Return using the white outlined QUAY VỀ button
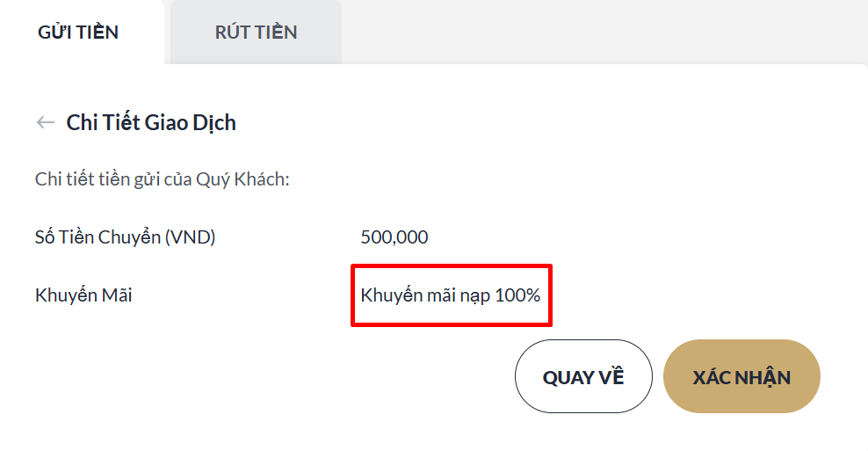The image size is (868, 451). (583, 377)
